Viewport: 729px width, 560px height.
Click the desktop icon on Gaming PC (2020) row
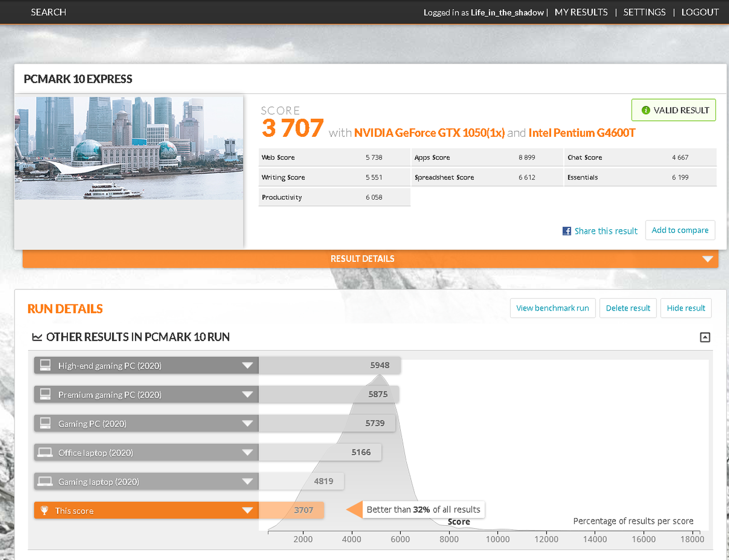pos(46,423)
